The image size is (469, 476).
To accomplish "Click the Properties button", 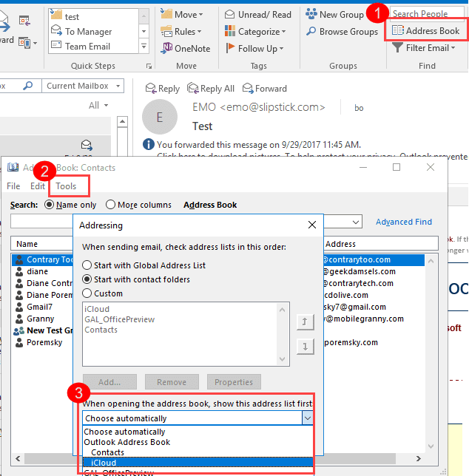I will (234, 382).
